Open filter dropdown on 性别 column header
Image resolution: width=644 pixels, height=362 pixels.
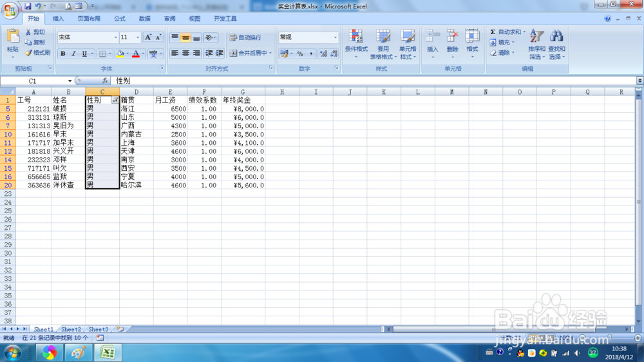tap(115, 100)
